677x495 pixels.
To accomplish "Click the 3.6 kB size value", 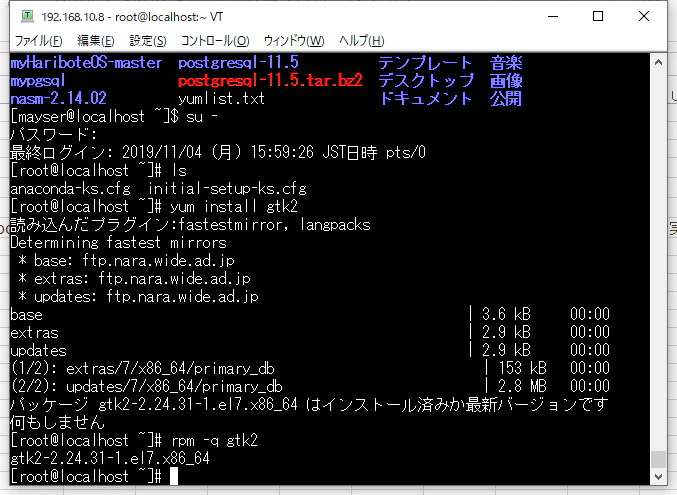I will tap(506, 314).
